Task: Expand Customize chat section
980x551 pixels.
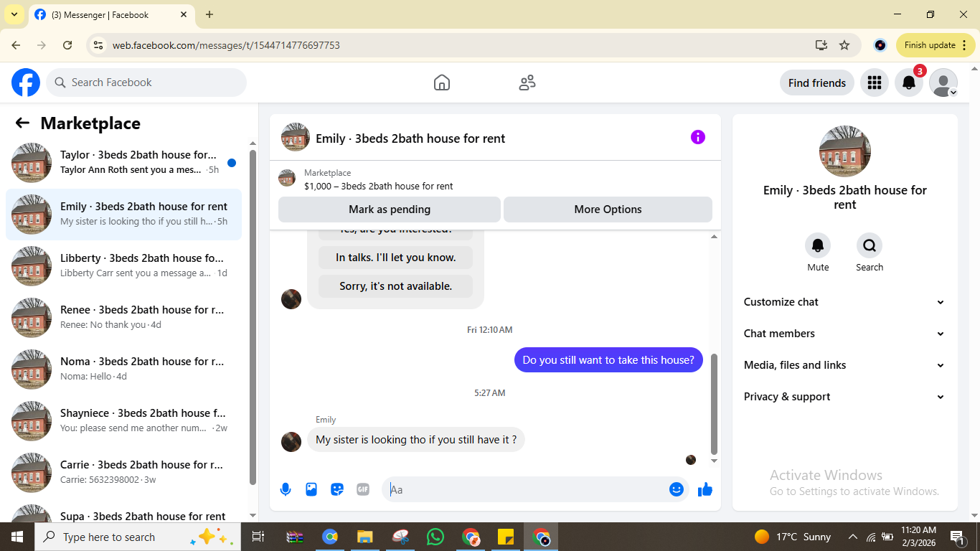Action: coord(844,302)
